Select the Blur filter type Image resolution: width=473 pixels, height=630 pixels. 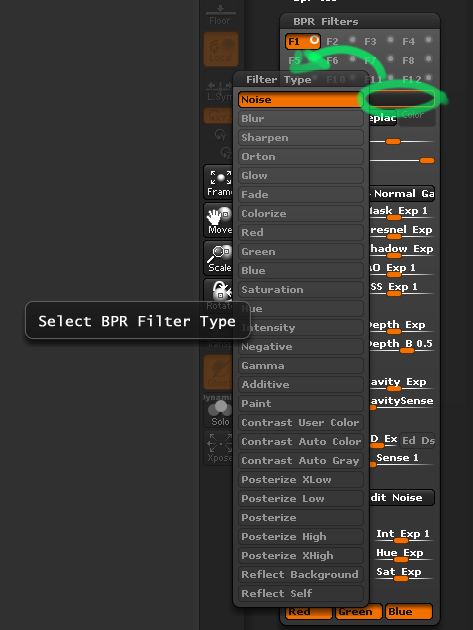click(x=301, y=119)
